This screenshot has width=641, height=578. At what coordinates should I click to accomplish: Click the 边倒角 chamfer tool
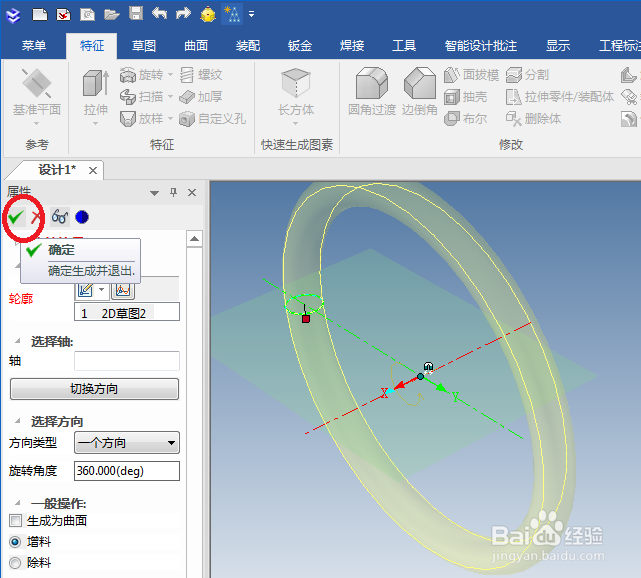[420, 91]
